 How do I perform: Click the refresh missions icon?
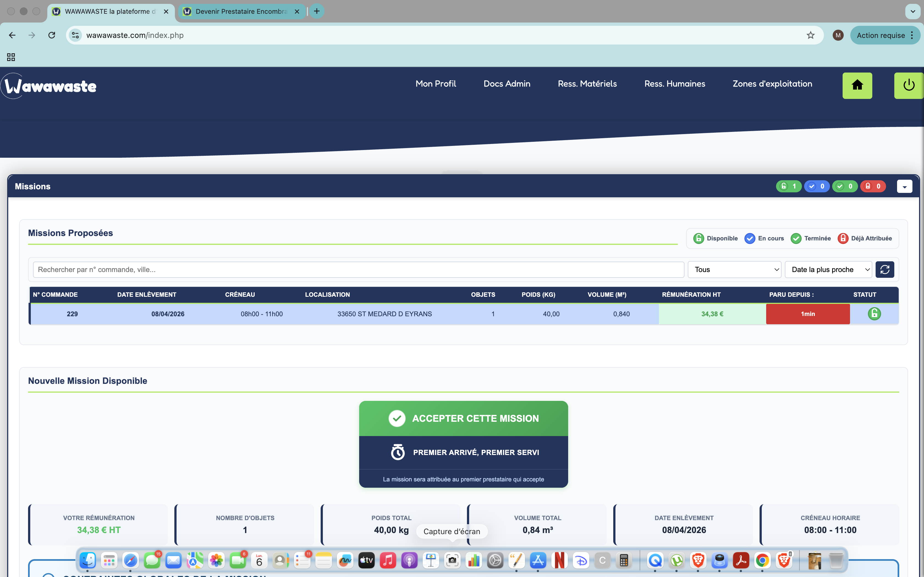point(885,269)
